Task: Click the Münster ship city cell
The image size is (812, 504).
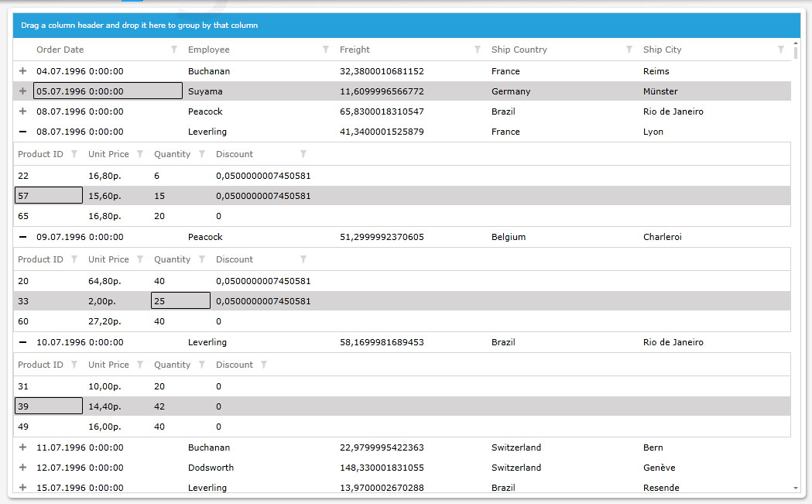Action: coord(660,91)
